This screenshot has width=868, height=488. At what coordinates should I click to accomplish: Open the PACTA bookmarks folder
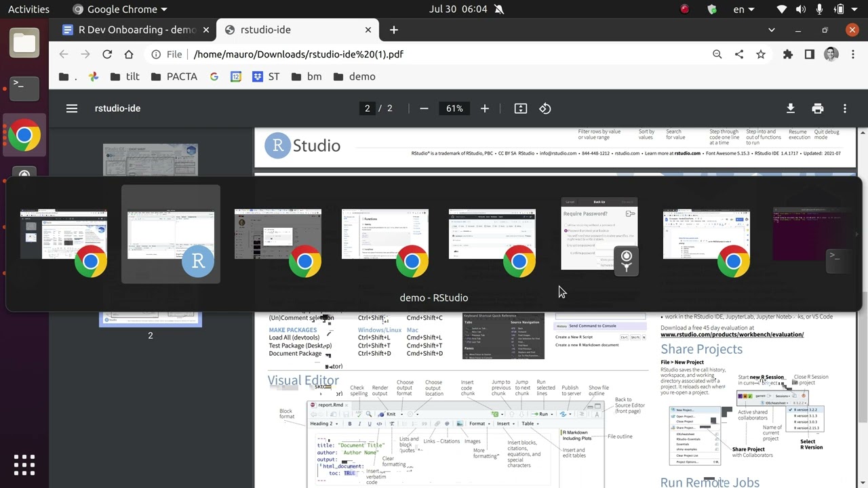tap(174, 77)
